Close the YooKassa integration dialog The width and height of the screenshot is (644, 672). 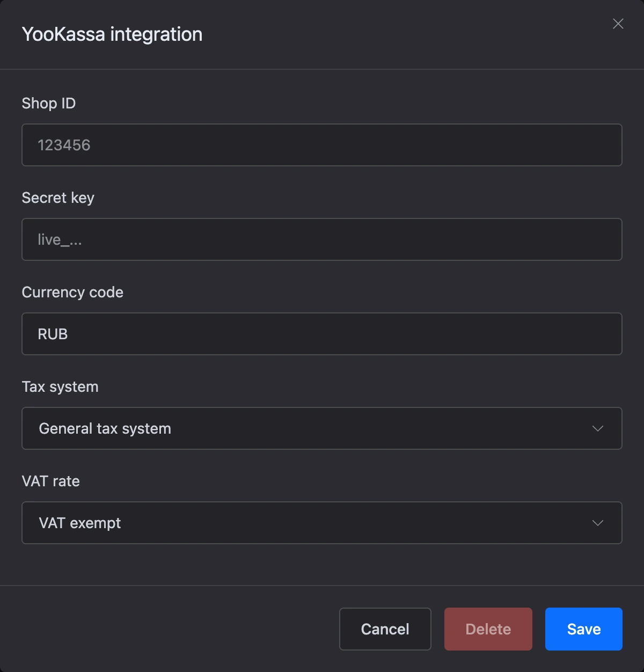[618, 24]
